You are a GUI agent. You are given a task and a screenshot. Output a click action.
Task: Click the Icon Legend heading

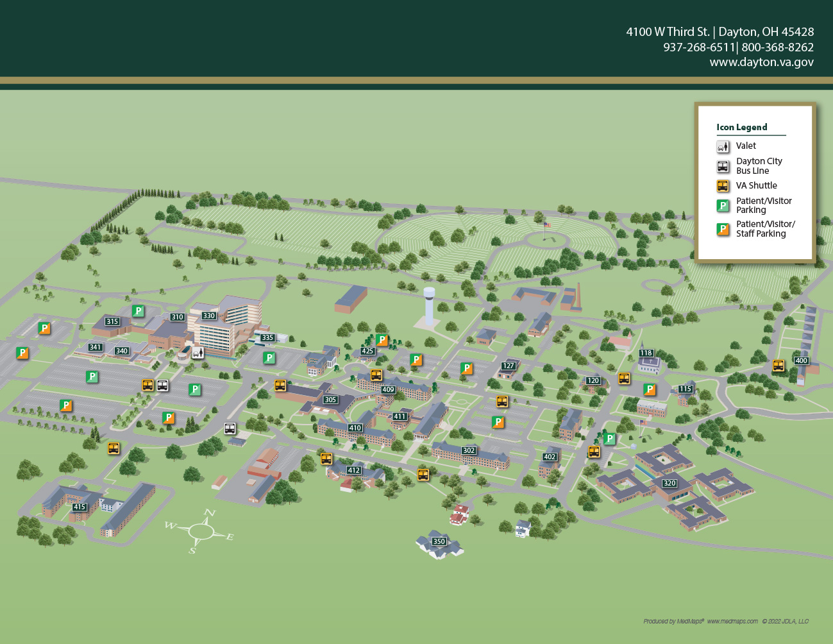(x=742, y=127)
